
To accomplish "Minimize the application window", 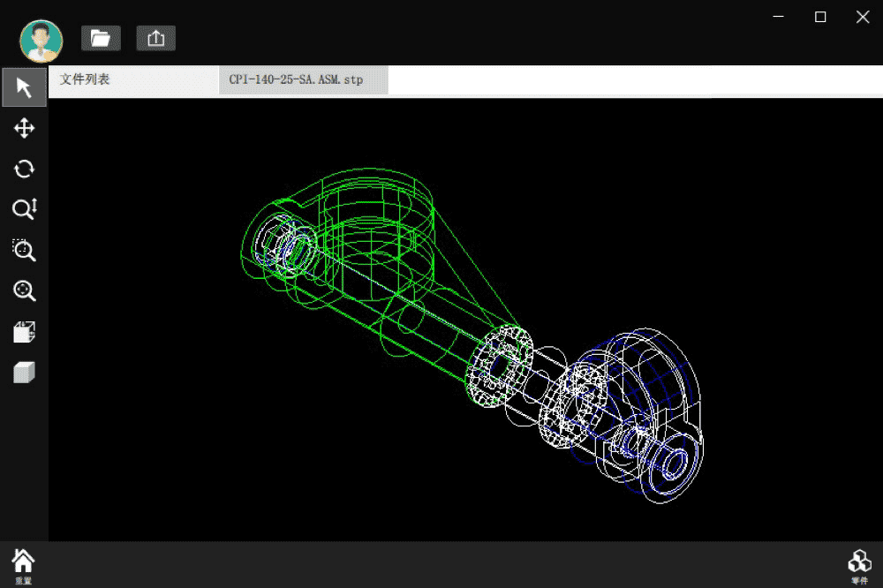I will click(778, 17).
